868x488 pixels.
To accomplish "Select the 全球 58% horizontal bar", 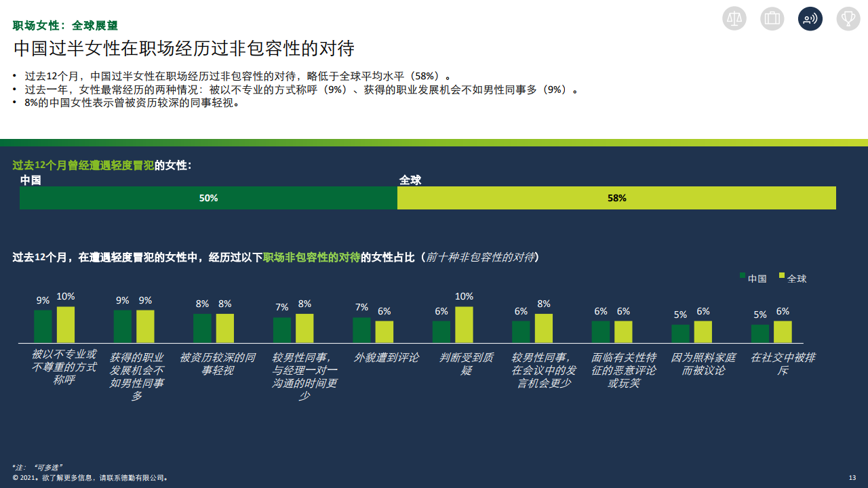I will (616, 198).
